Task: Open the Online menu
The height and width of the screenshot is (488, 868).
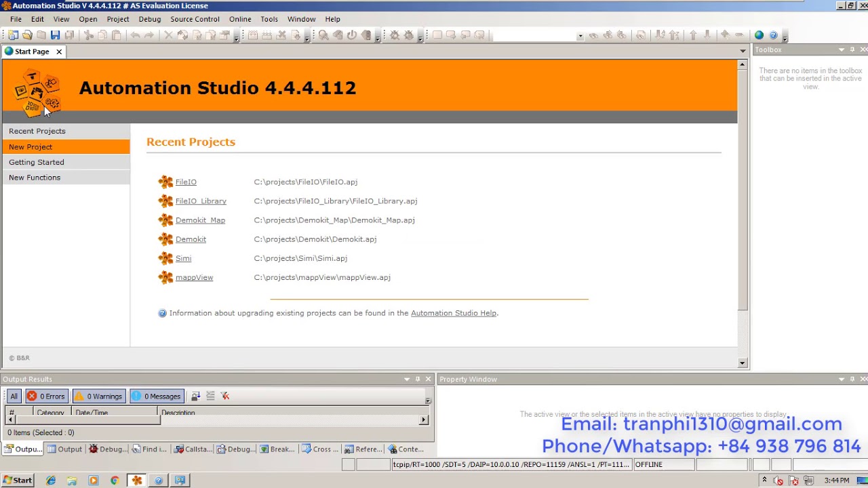Action: click(x=240, y=19)
